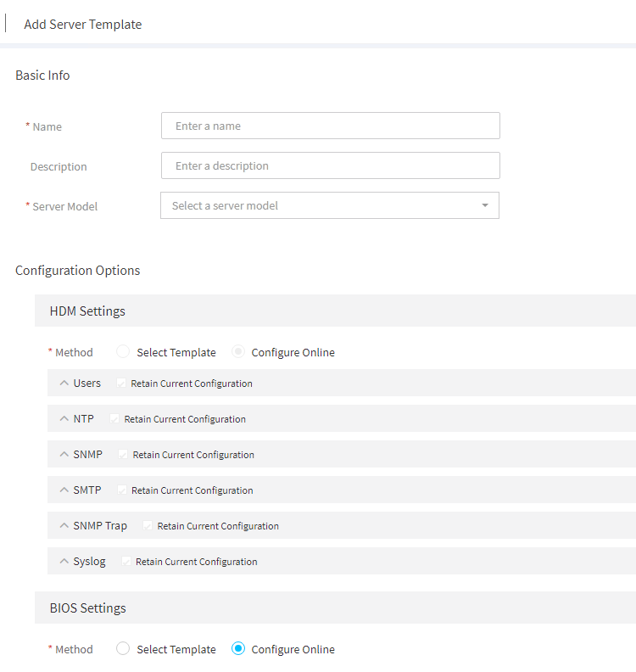Viewport: 636px width, 672px height.
Task: Check Retain Current Configuration for Syslog
Action: pyautogui.click(x=126, y=561)
